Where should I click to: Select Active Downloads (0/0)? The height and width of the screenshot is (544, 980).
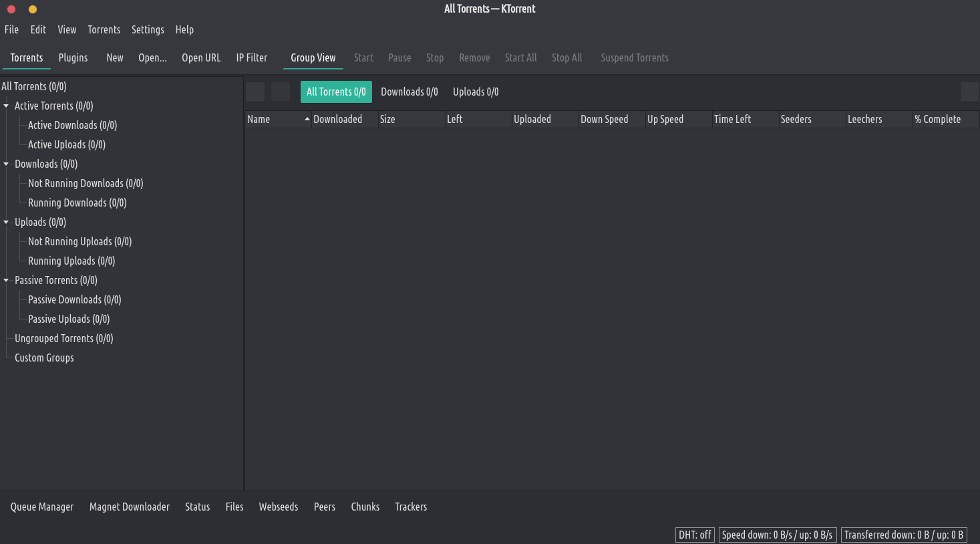click(72, 125)
